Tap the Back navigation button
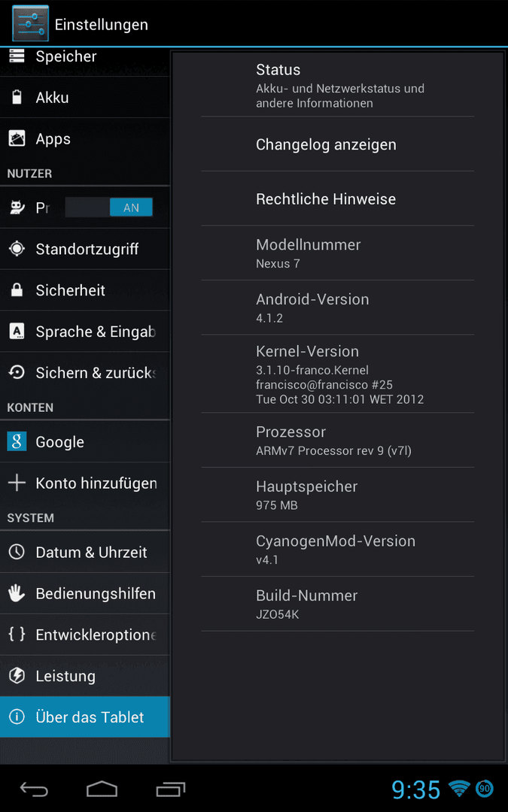The width and height of the screenshot is (508, 812). 34,789
